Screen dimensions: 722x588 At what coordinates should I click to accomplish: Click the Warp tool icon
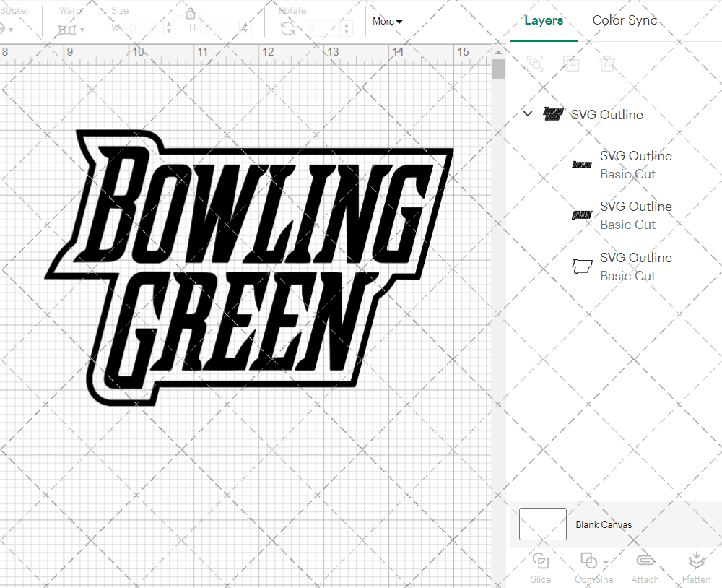tap(69, 29)
